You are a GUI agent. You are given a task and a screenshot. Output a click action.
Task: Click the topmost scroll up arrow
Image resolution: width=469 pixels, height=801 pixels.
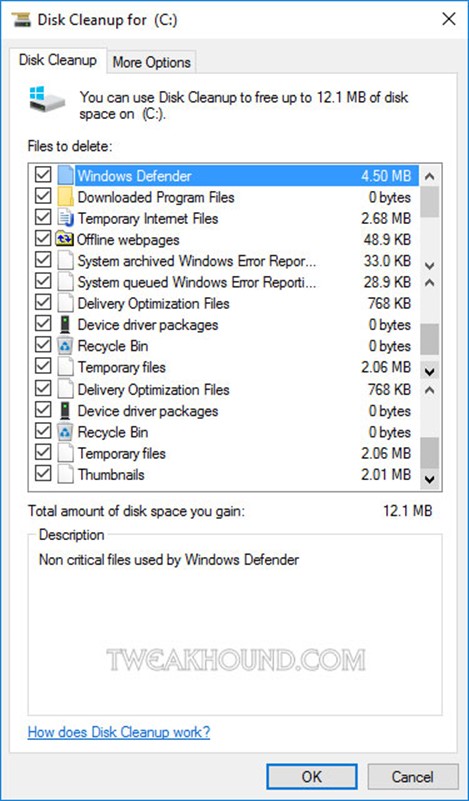tap(430, 177)
